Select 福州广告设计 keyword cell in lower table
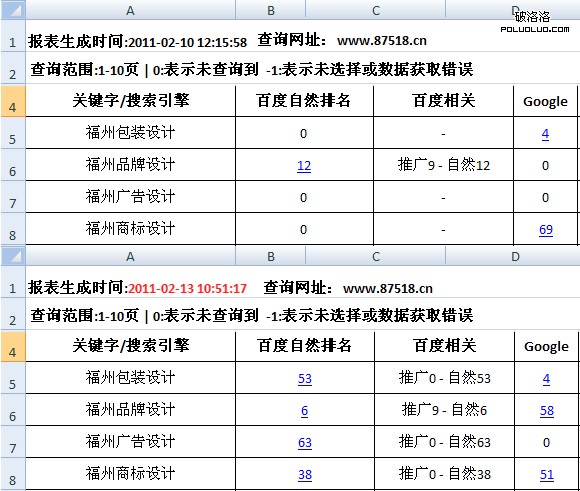 [131, 442]
